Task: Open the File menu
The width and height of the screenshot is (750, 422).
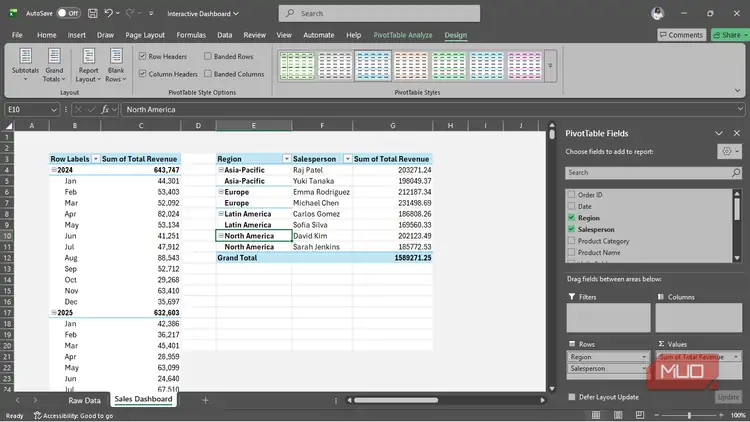Action: [17, 35]
